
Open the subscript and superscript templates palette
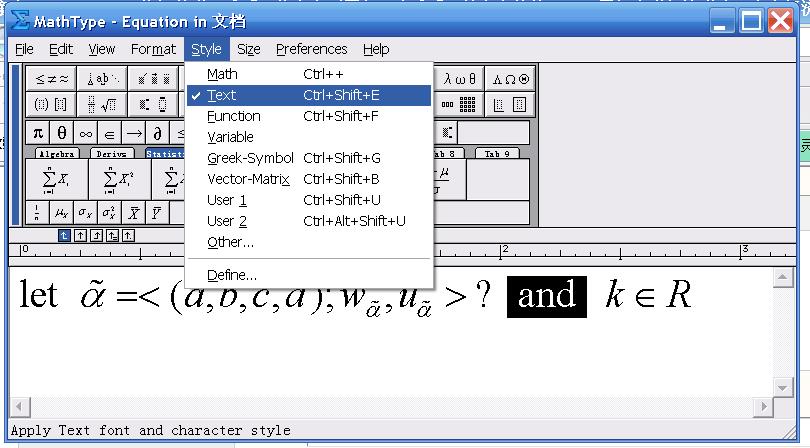tap(154, 104)
